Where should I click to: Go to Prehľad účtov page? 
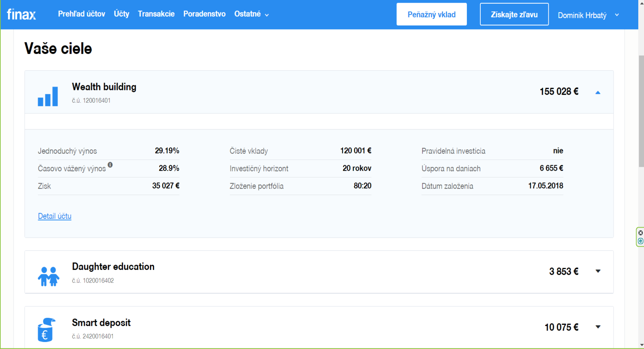pyautogui.click(x=82, y=14)
